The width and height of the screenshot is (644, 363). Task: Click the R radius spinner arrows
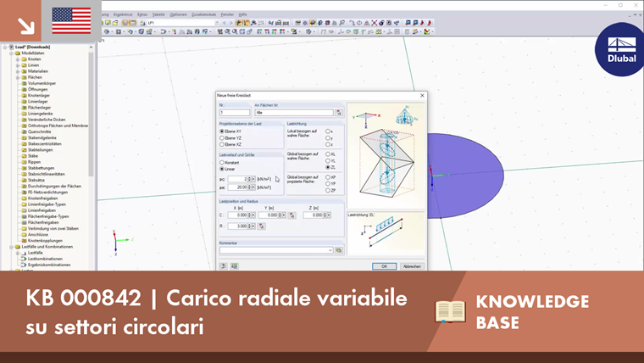point(249,226)
